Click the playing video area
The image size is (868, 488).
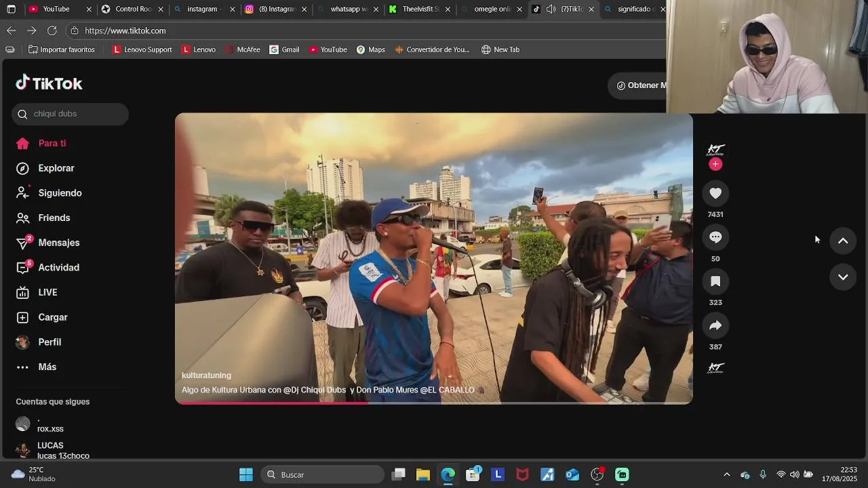[434, 258]
